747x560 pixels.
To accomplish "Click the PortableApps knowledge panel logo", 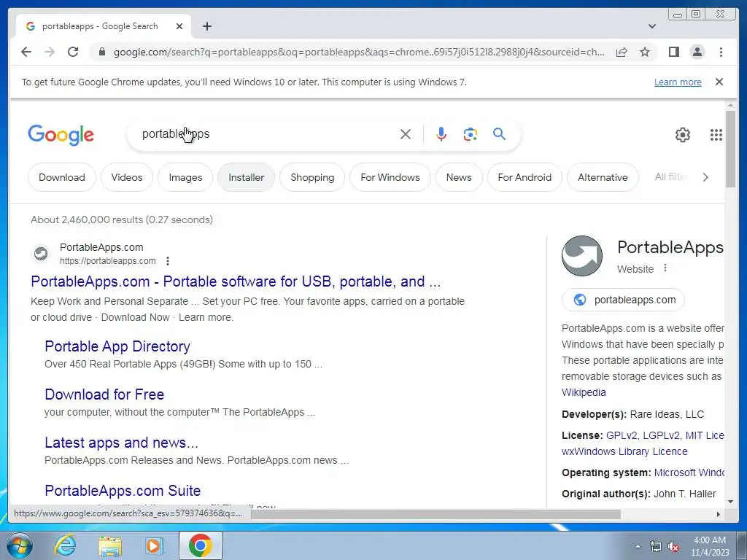I will [x=581, y=256].
